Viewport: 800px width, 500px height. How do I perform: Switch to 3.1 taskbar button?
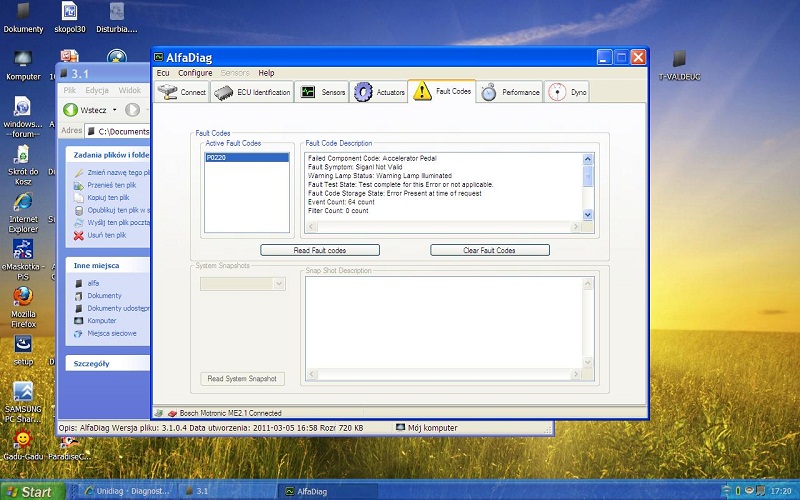click(227, 491)
